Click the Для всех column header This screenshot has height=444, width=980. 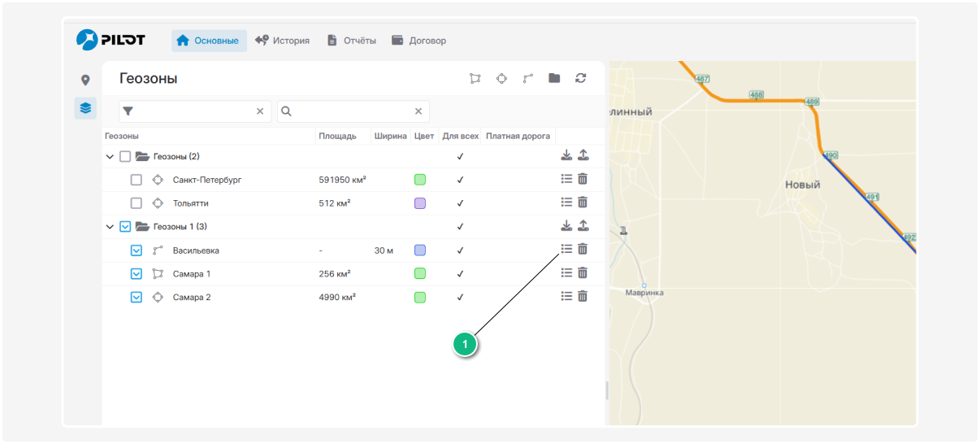pyautogui.click(x=461, y=136)
